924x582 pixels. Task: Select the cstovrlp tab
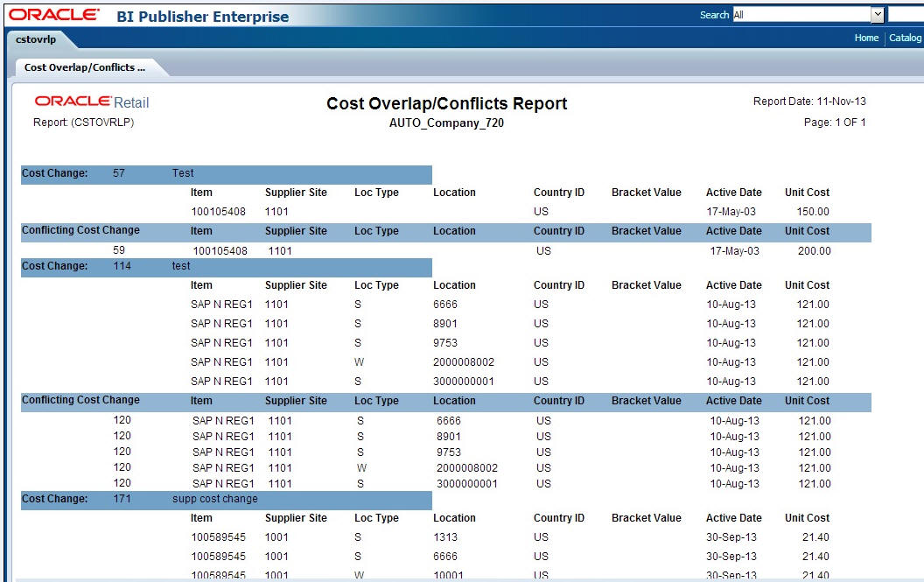pos(36,39)
